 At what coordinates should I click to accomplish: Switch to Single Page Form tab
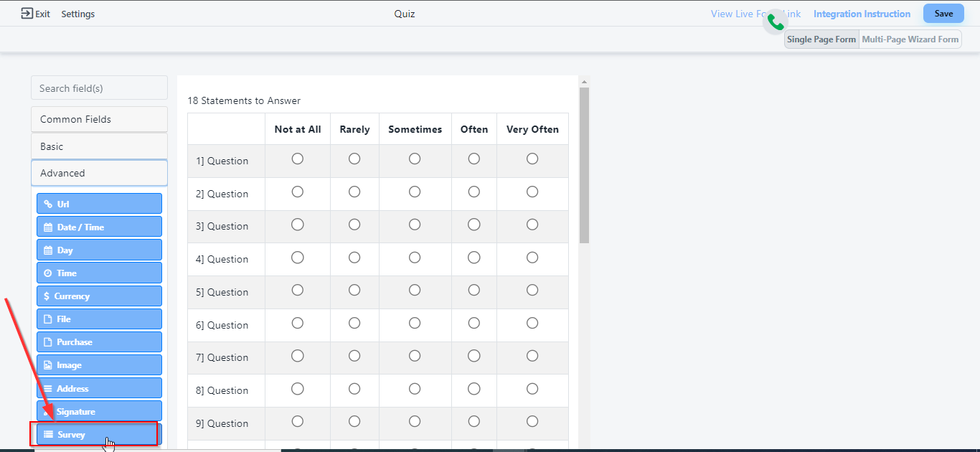[821, 39]
